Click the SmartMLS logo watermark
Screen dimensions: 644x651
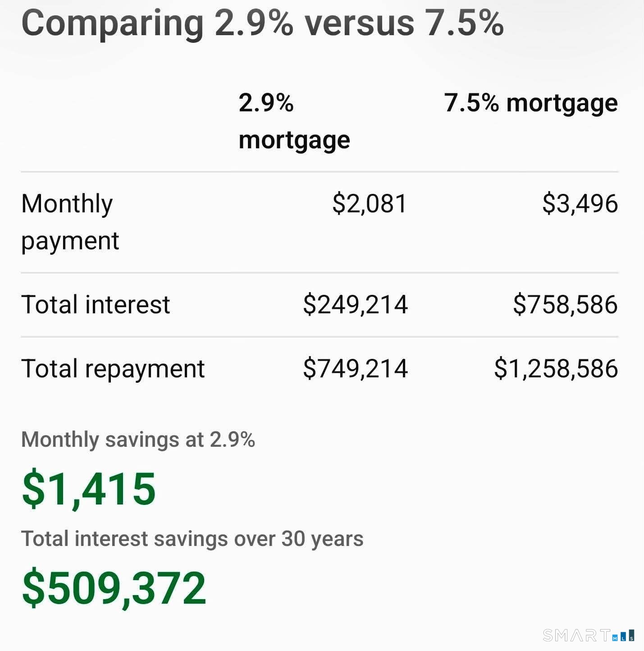coord(589,635)
